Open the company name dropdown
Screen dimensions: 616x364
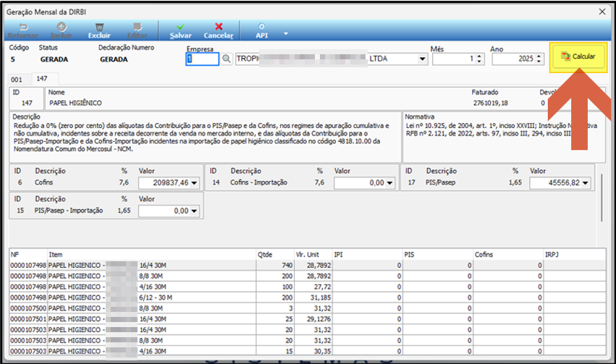[x=422, y=59]
